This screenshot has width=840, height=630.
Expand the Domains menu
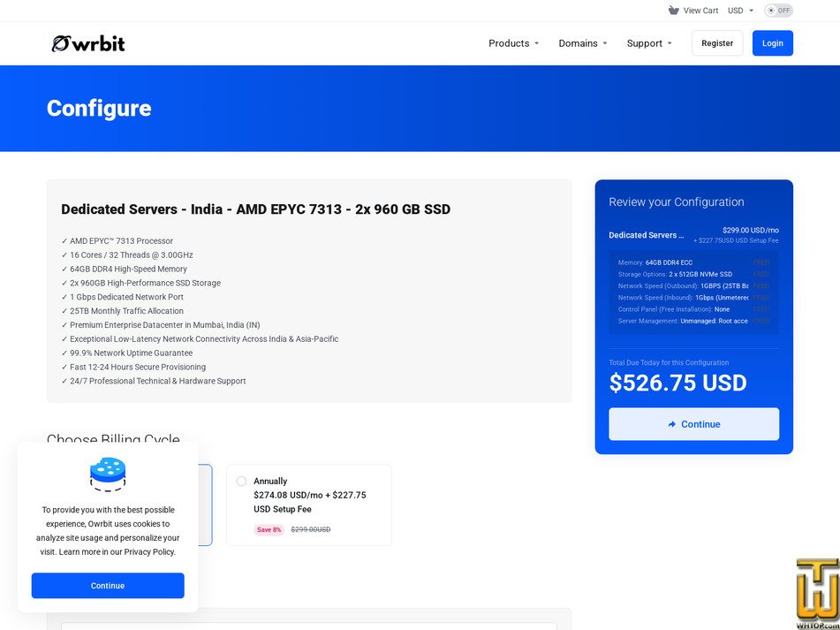tap(583, 43)
